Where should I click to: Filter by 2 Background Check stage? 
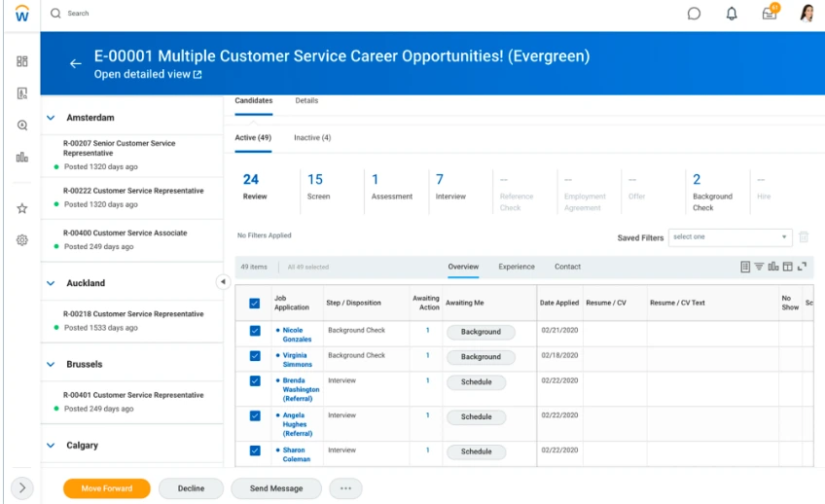click(x=712, y=192)
